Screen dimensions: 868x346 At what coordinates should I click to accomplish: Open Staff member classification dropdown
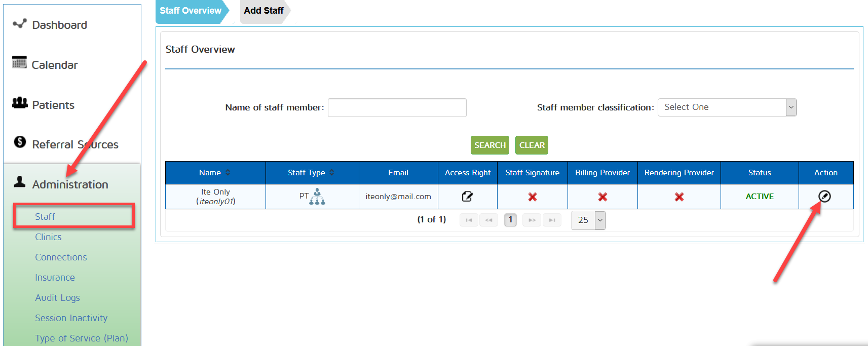727,107
